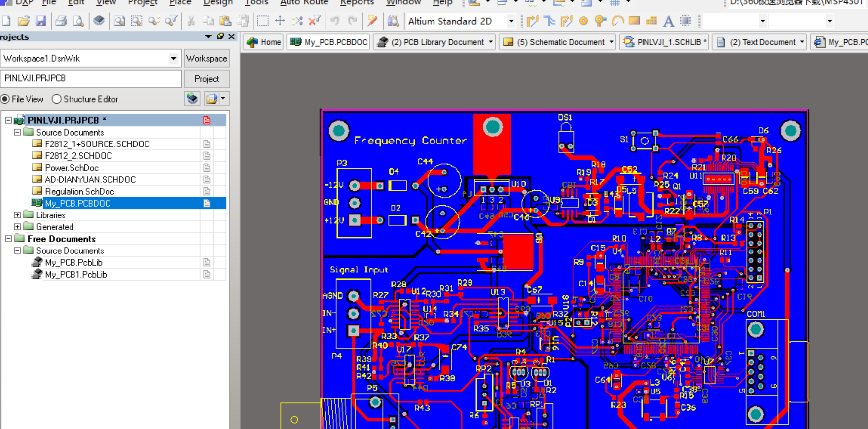Viewport: 868px width, 429px height.
Task: Select My_PCB1.PcbLib under Free Documents
Action: click(x=75, y=274)
